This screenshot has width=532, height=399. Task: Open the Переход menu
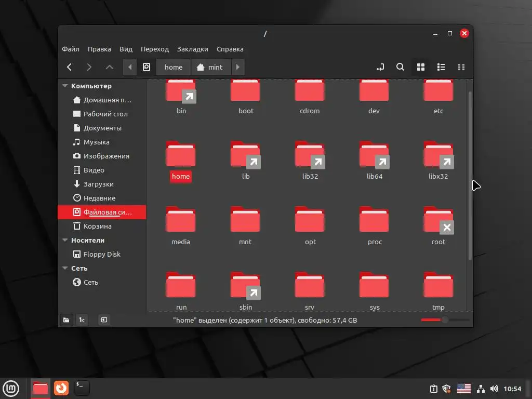[155, 49]
